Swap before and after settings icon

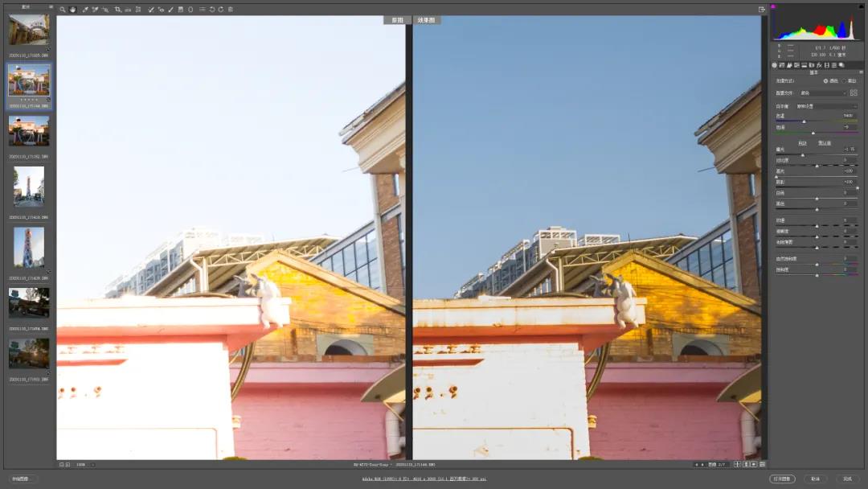tap(746, 464)
